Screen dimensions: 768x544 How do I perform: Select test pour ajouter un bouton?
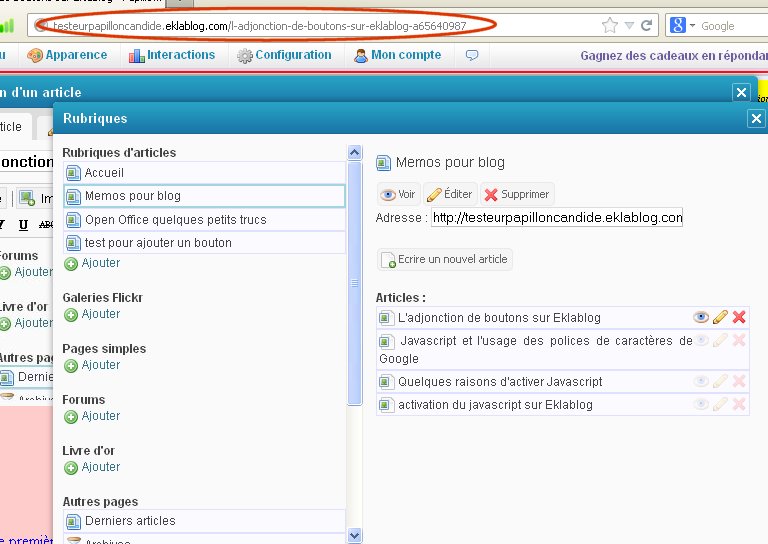click(205, 242)
